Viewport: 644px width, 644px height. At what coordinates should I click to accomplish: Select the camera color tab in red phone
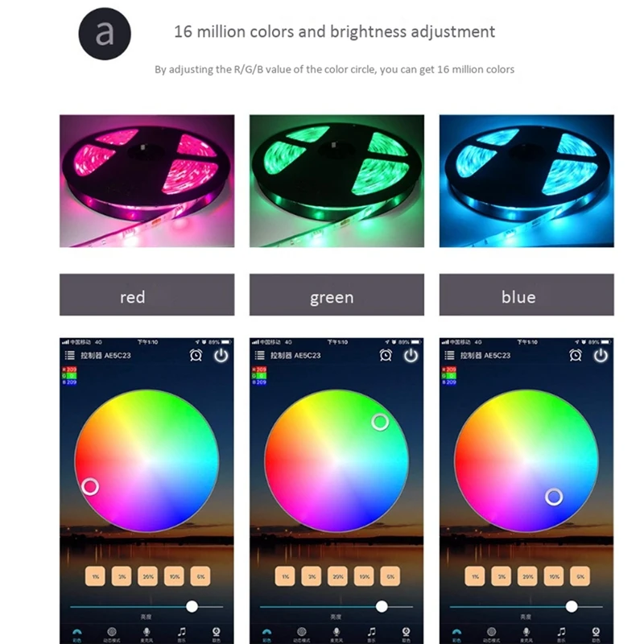click(x=216, y=634)
